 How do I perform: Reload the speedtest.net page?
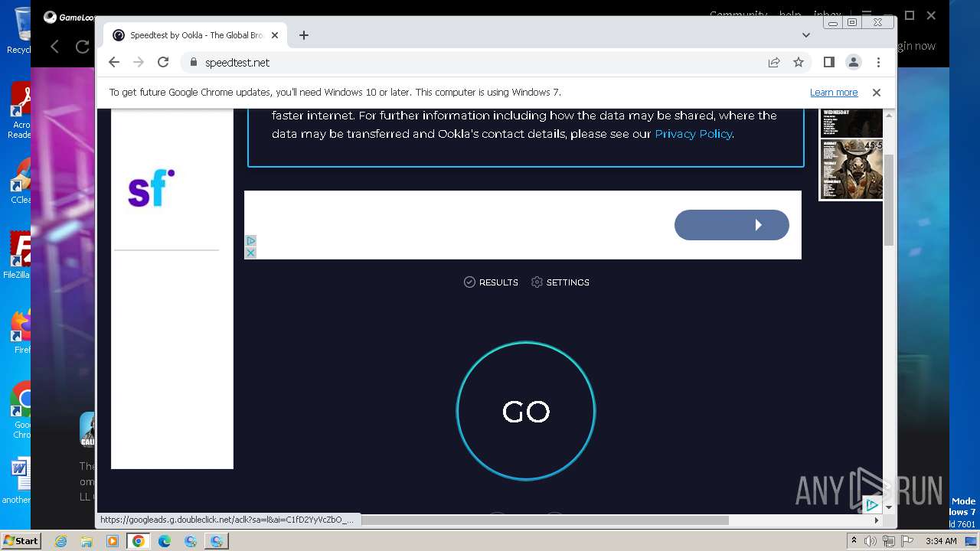click(163, 63)
